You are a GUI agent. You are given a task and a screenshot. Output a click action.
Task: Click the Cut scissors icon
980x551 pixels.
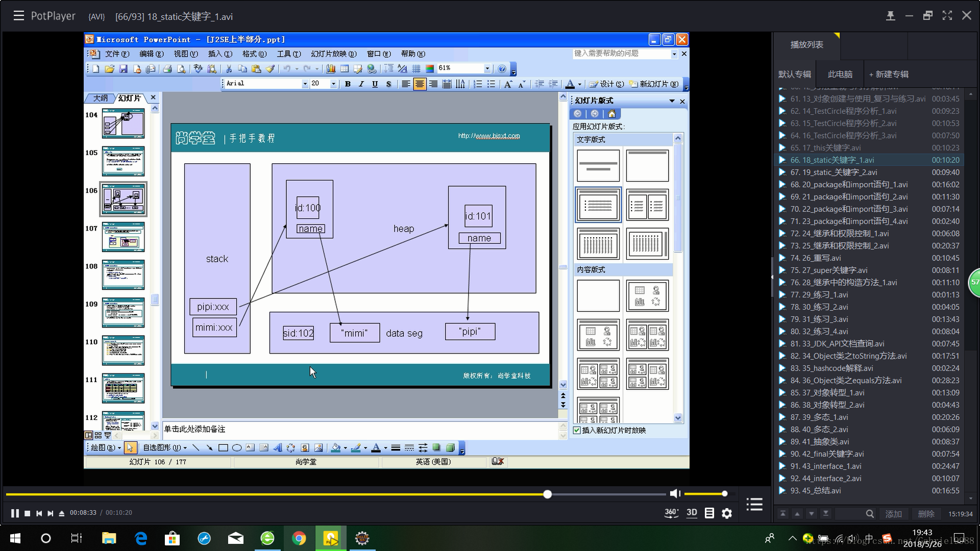click(229, 69)
